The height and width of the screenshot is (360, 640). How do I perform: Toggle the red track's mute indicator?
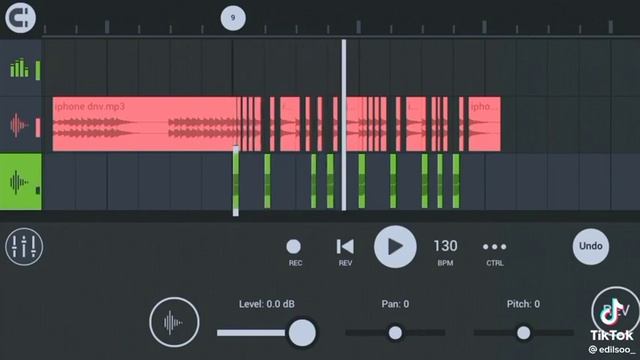(x=38, y=127)
